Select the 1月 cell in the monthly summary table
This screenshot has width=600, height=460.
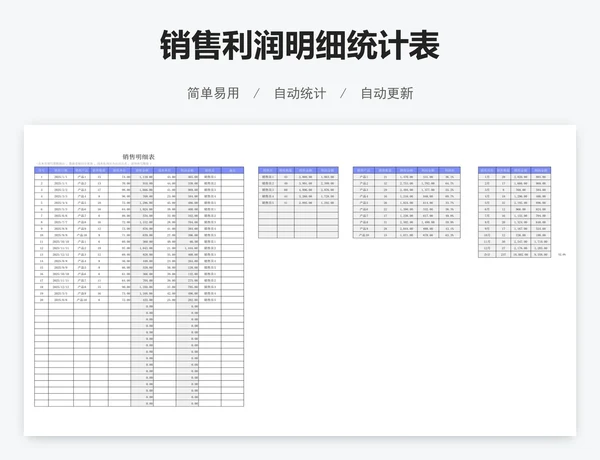pos(487,177)
